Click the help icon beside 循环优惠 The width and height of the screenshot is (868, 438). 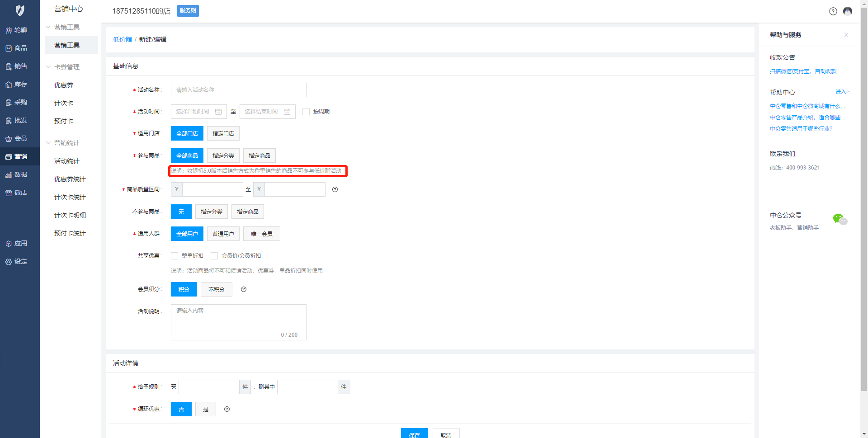(227, 409)
